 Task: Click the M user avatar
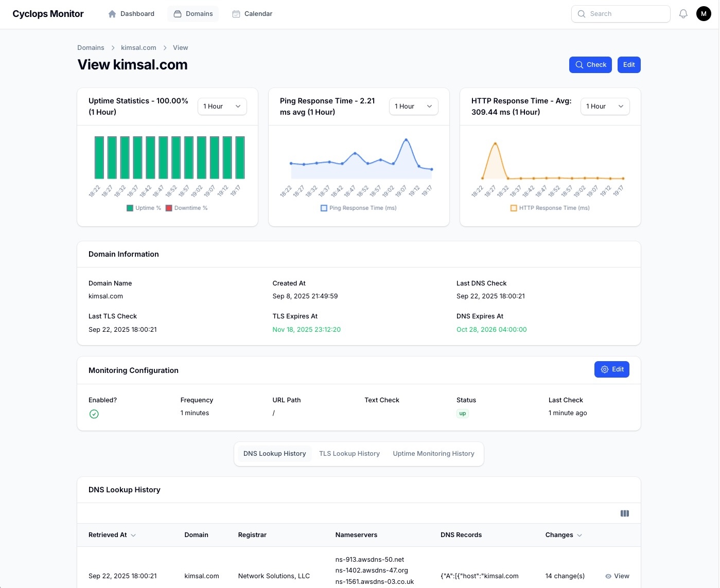click(x=704, y=14)
